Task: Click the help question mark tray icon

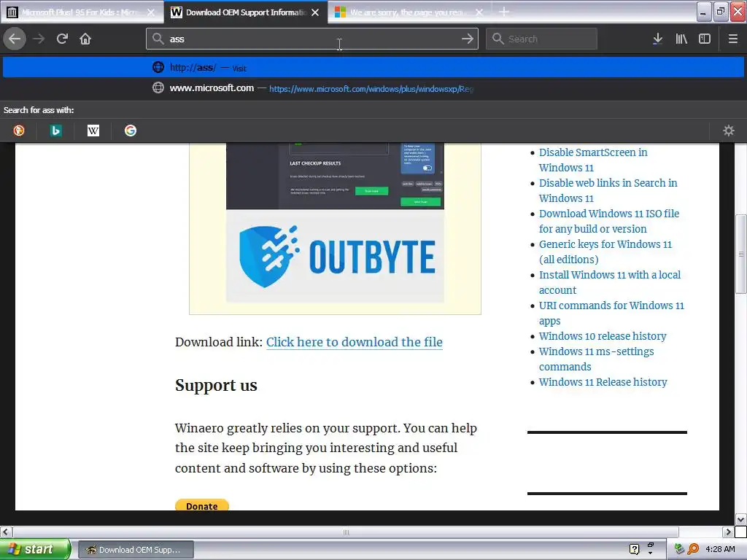Action: [634, 549]
